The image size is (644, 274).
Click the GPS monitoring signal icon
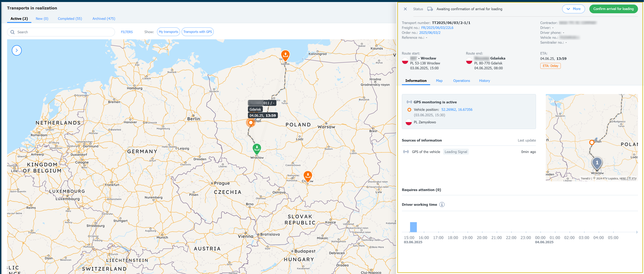(x=409, y=102)
